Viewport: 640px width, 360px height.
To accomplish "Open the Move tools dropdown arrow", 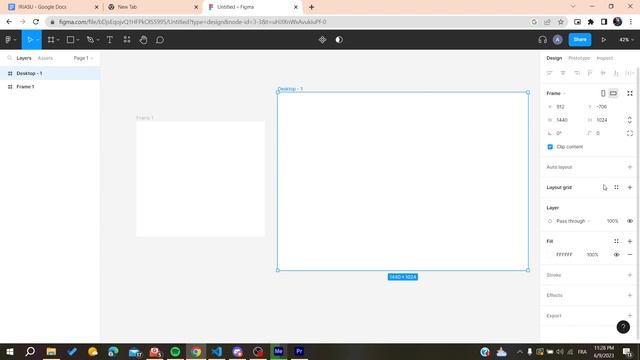I will coord(38,40).
